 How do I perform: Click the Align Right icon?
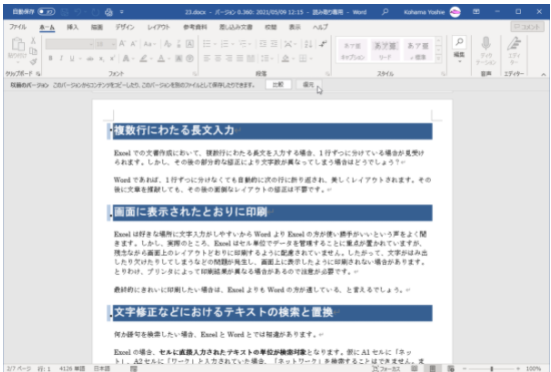pyautogui.click(x=229, y=58)
